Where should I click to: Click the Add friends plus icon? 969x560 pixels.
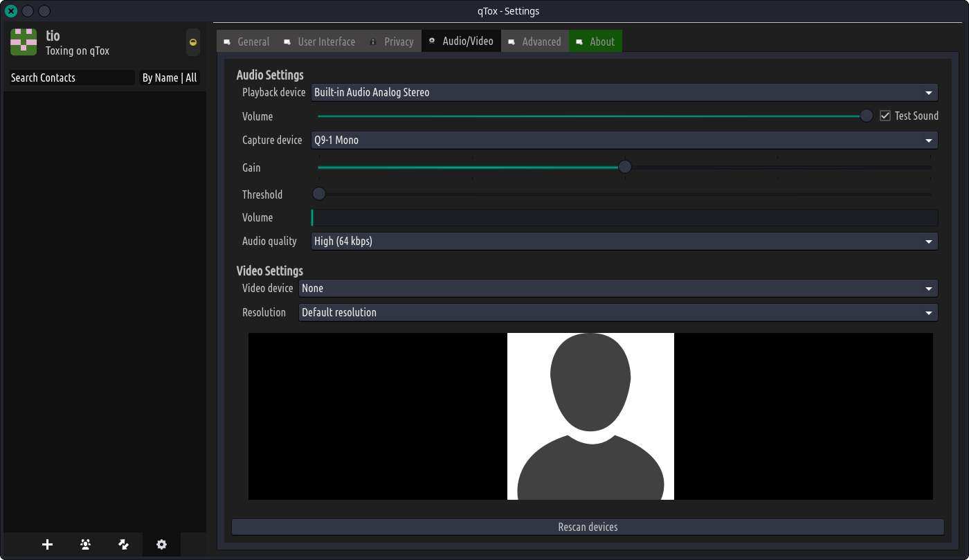coord(47,545)
